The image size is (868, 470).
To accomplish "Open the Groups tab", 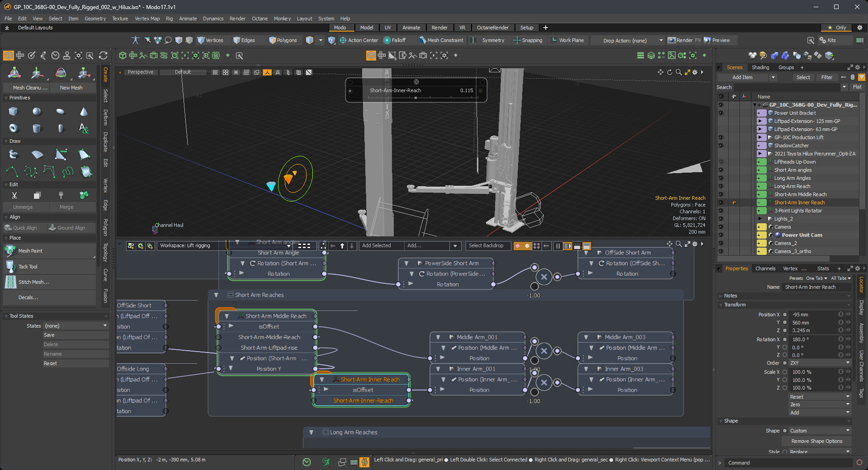I will click(786, 67).
